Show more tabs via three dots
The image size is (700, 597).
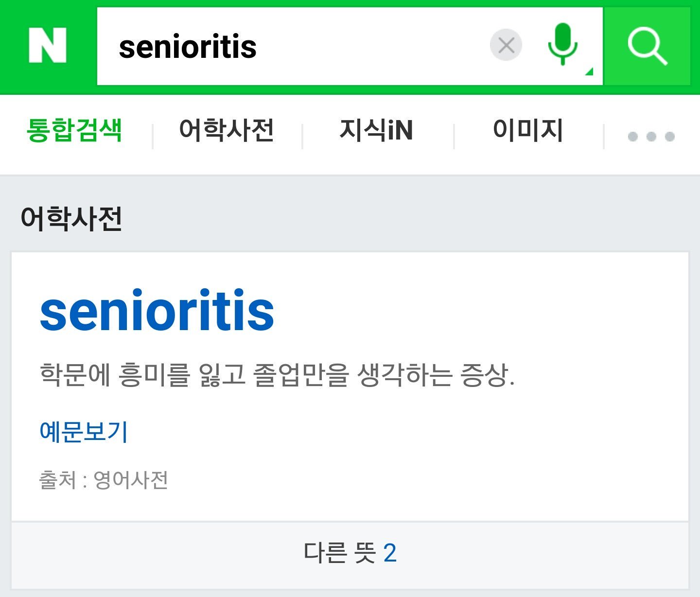(651, 137)
